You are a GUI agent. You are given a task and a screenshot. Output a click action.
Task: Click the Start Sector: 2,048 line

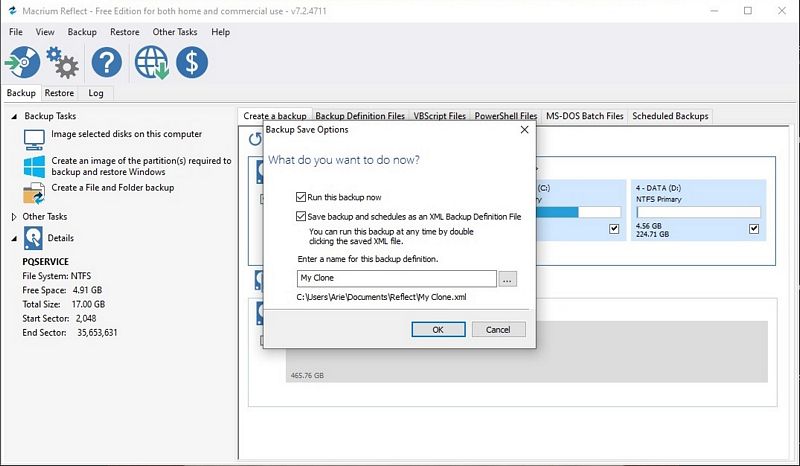tap(59, 318)
